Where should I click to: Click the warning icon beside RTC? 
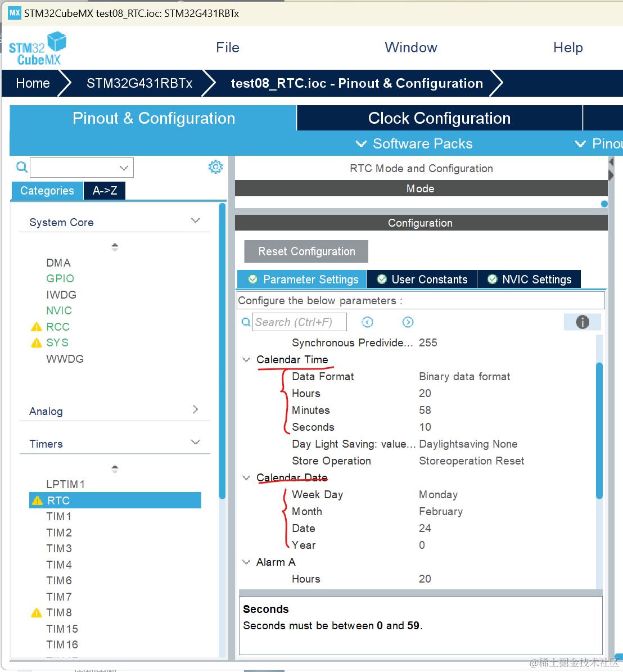(37, 500)
